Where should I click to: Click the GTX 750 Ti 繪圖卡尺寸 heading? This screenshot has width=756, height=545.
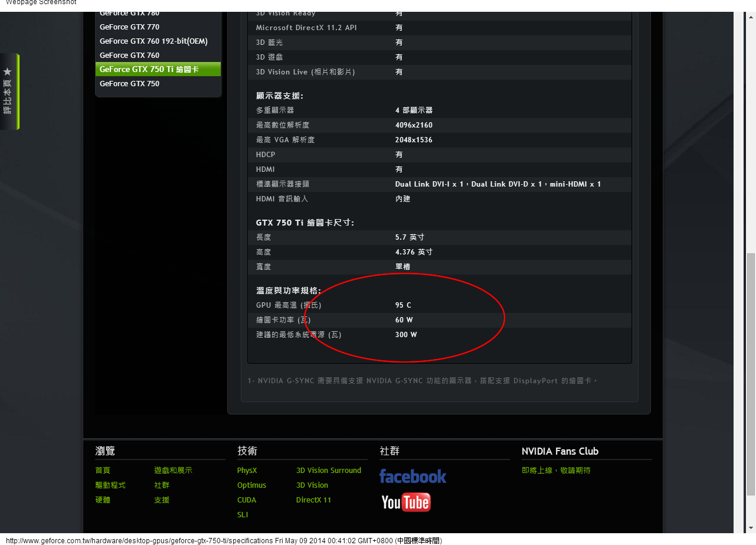pos(305,223)
